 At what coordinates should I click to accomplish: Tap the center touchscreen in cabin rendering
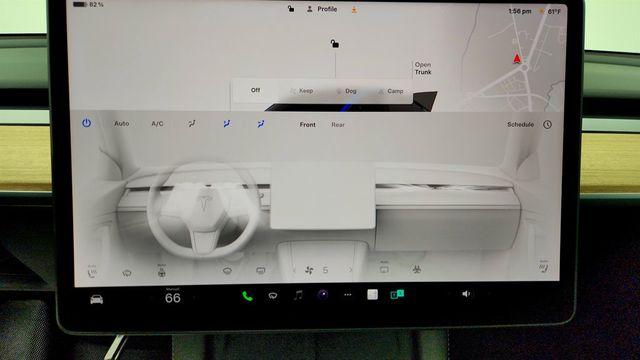323,195
